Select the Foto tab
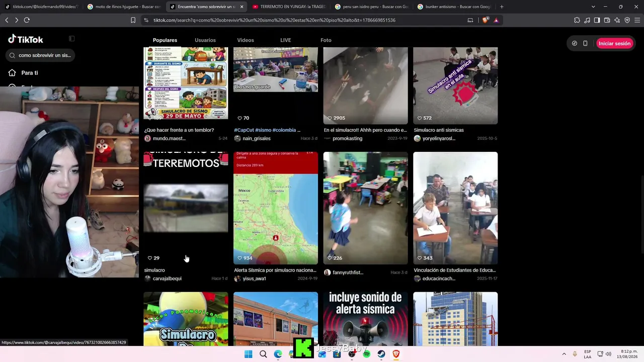644x362 pixels. (326, 40)
